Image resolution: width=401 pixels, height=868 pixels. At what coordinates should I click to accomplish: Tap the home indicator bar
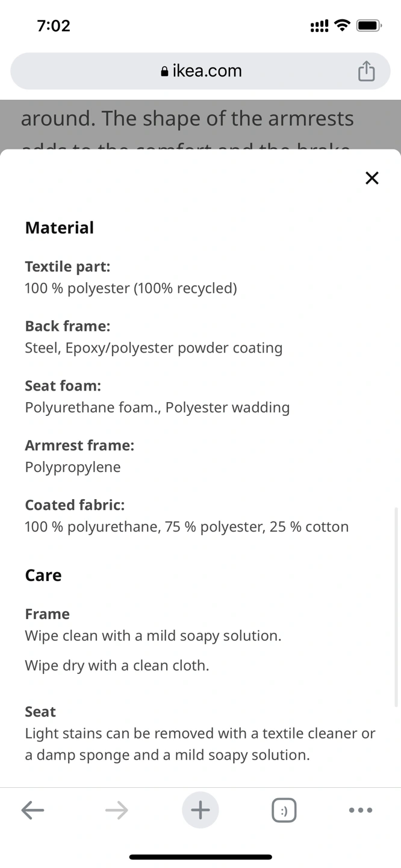[200, 857]
